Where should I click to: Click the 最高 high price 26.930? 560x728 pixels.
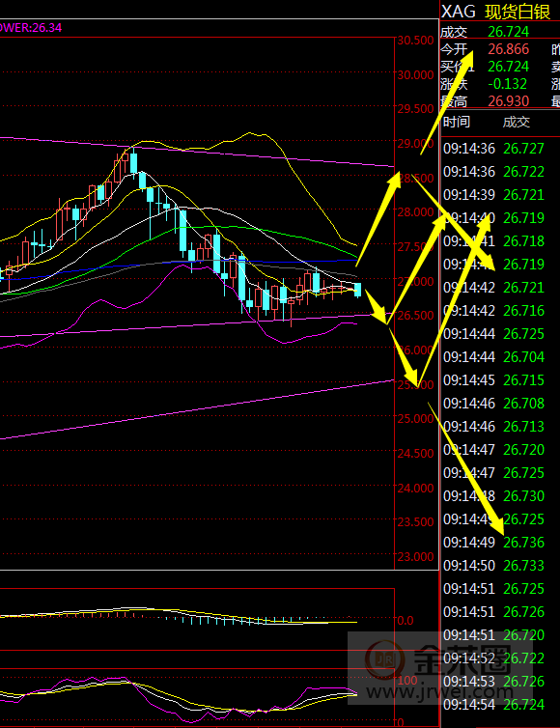pyautogui.click(x=509, y=100)
